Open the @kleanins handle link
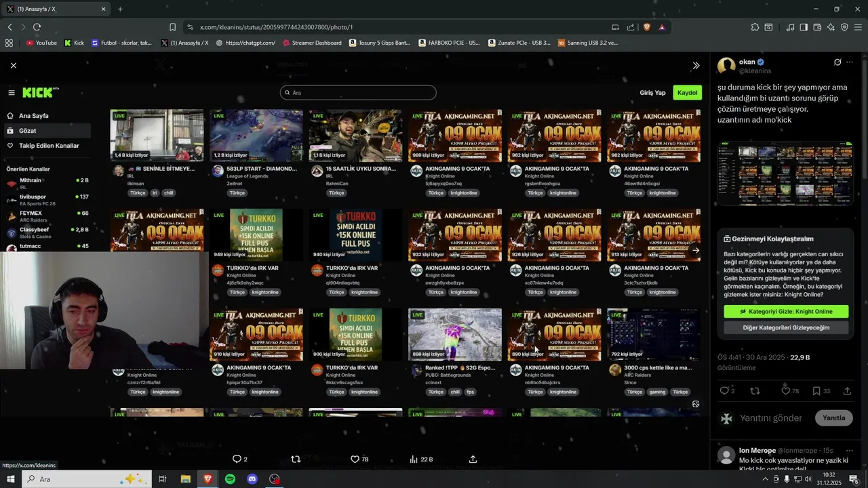The width and height of the screenshot is (868, 488). pos(755,71)
